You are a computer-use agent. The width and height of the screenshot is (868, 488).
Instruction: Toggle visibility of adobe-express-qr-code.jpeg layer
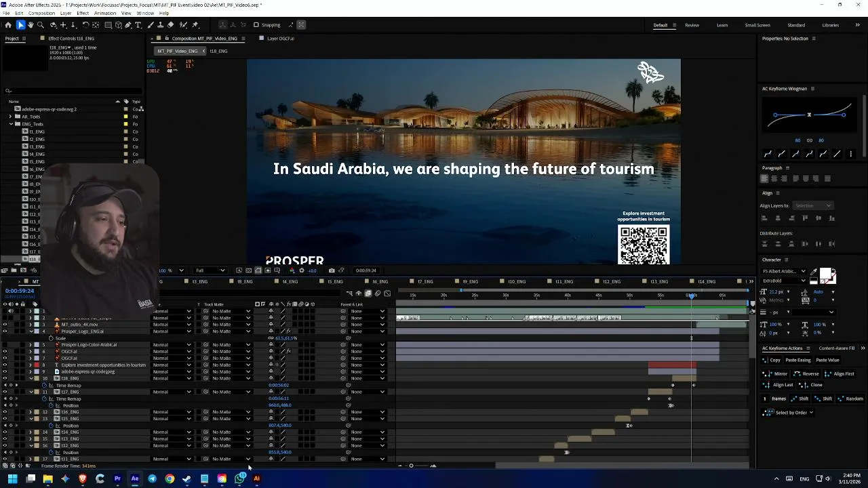pyautogui.click(x=5, y=371)
